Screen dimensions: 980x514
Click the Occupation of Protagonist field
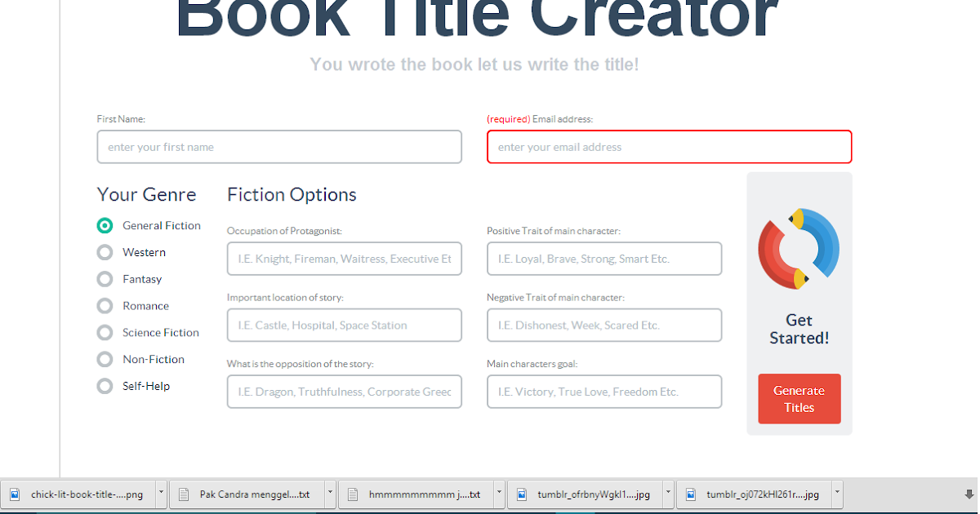(x=345, y=259)
